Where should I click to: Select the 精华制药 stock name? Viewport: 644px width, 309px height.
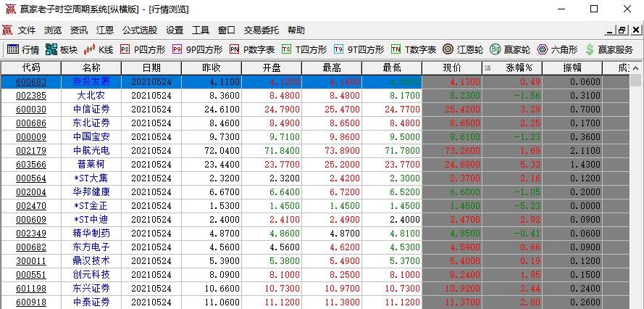pyautogui.click(x=91, y=234)
